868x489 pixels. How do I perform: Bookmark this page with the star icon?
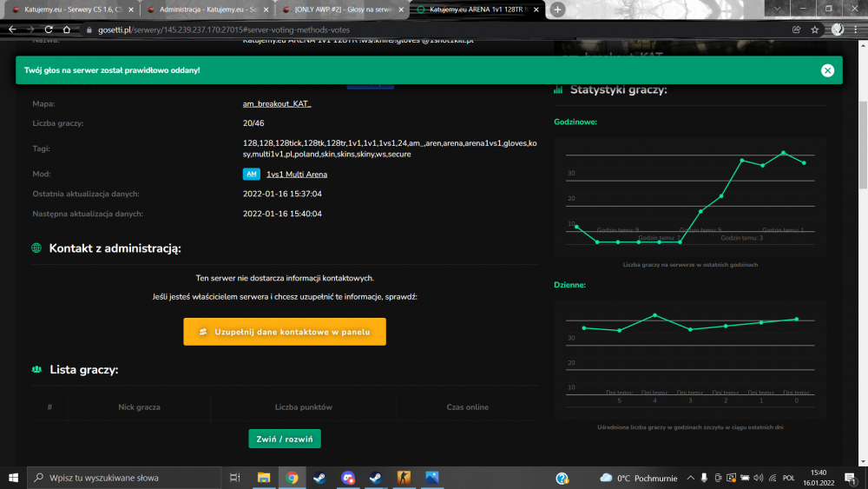point(814,30)
